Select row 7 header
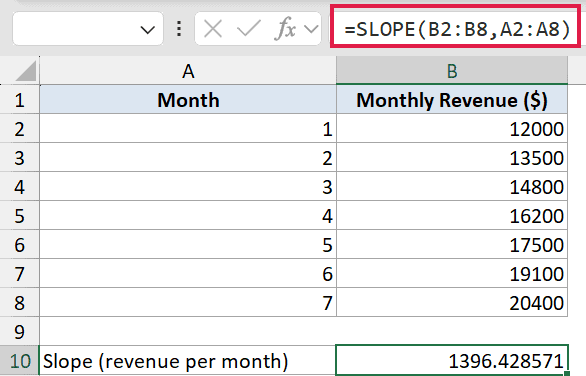Viewport: 586px width, 376px height. click(19, 274)
